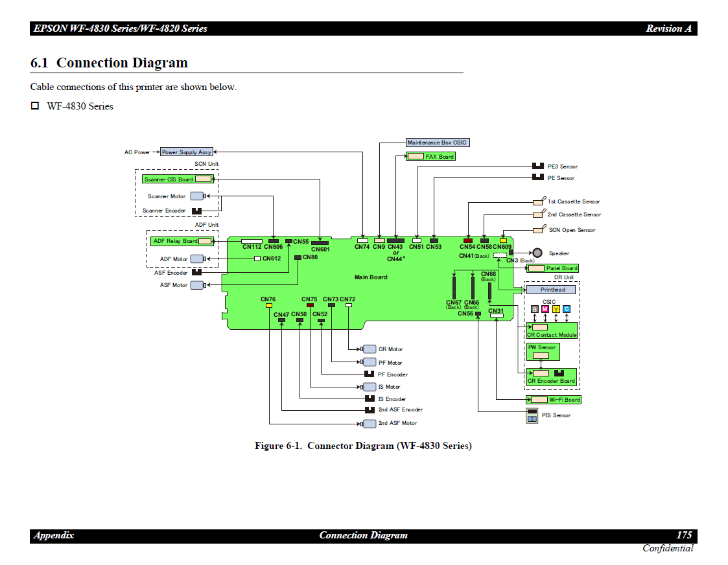This screenshot has width=728, height=565.
Task: Click the Speaker icon in the diagram
Action: tap(537, 253)
